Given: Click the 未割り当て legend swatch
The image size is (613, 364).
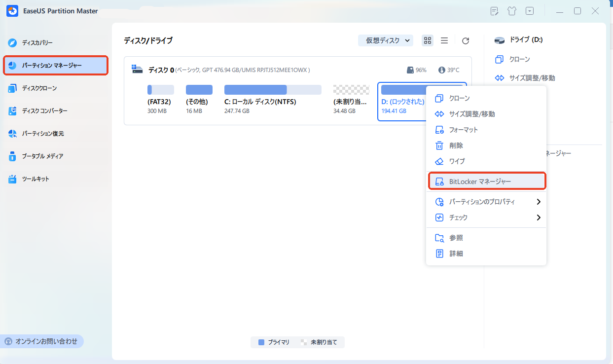Looking at the screenshot, I should click(x=304, y=342).
